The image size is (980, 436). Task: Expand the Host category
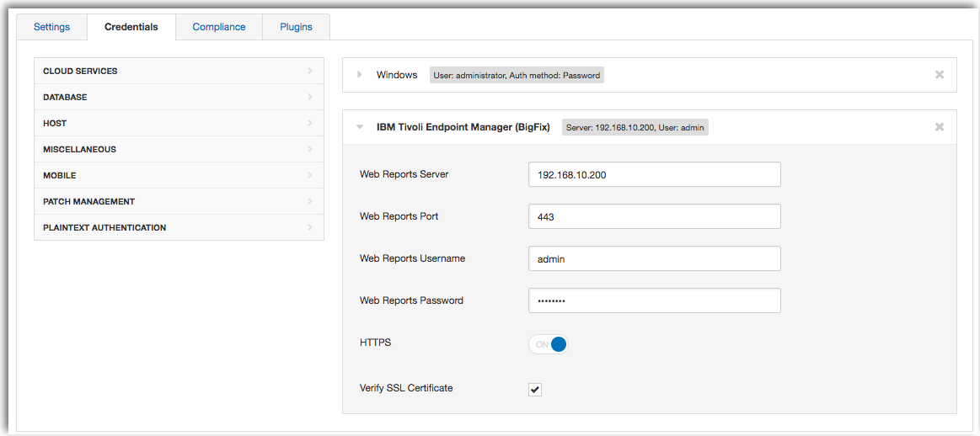point(179,124)
